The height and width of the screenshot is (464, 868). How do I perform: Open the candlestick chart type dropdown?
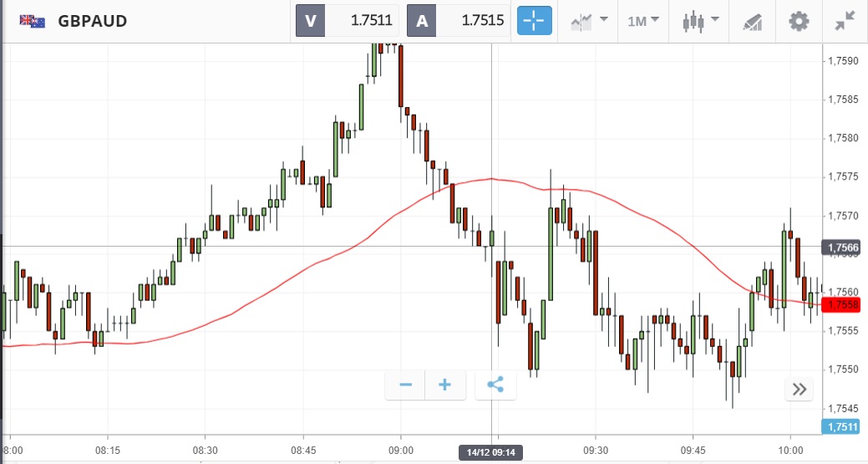pos(700,21)
